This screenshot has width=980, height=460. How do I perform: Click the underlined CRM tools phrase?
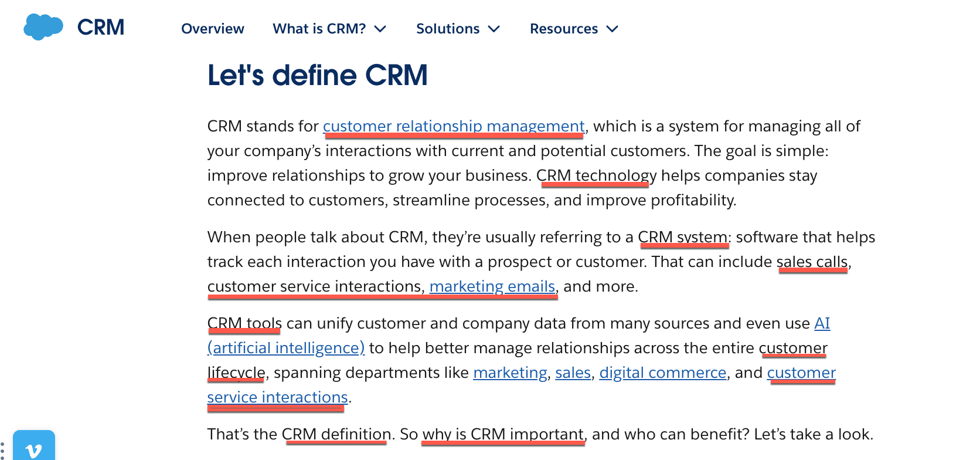tap(244, 323)
